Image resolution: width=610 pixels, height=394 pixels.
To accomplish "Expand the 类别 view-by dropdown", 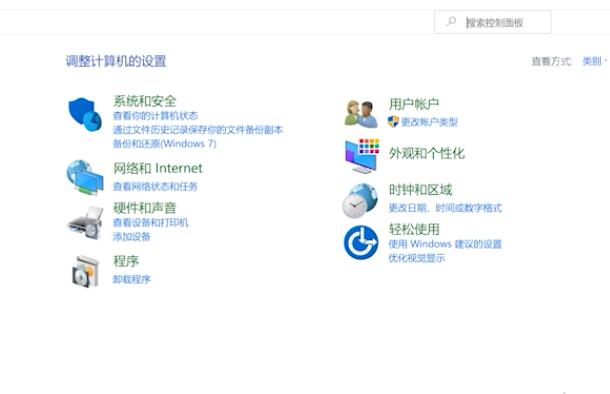I will point(594,61).
